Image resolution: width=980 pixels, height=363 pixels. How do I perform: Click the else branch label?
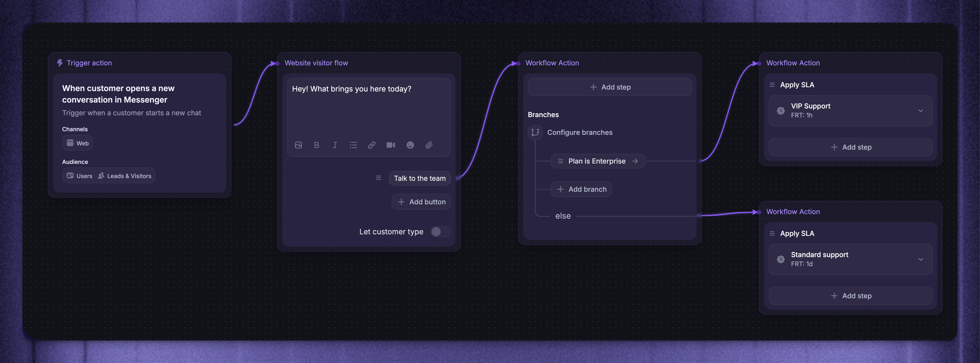[x=563, y=216]
